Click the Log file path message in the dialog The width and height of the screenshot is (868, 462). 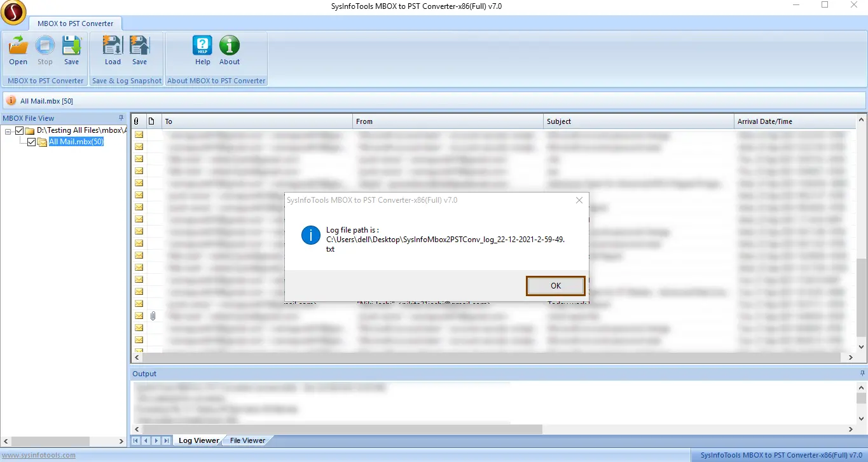[446, 240]
